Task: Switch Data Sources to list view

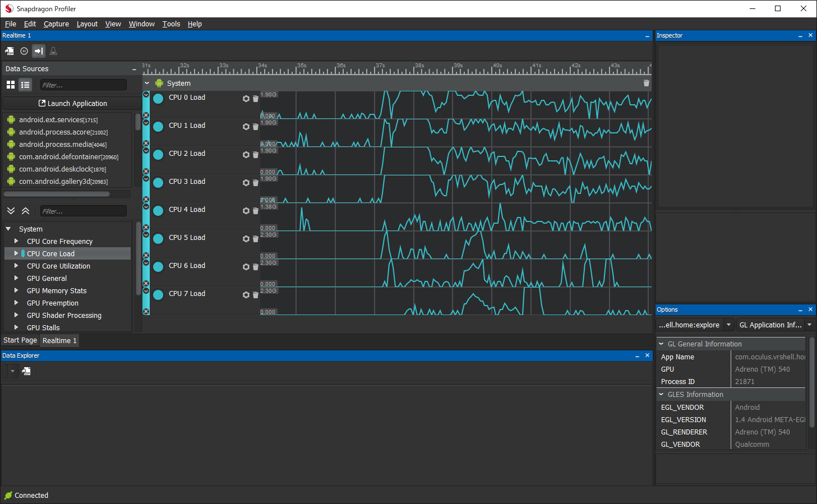Action: tap(25, 85)
